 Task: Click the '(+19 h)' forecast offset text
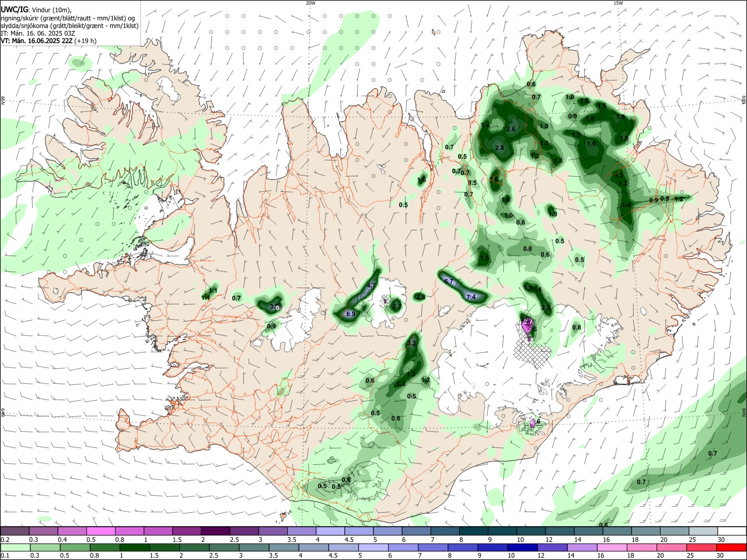[86, 41]
